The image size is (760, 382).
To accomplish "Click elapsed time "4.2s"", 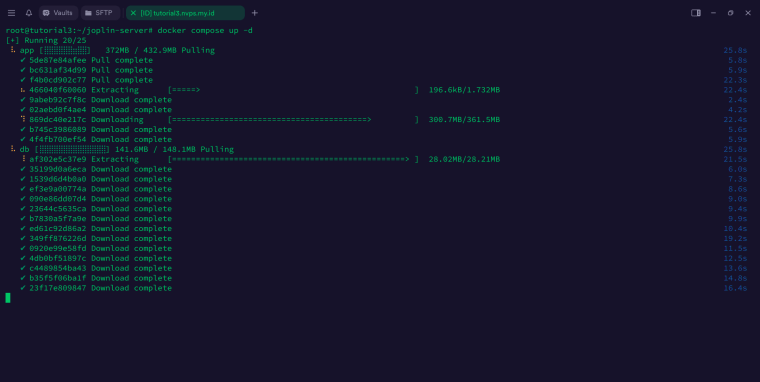I will [x=738, y=110].
